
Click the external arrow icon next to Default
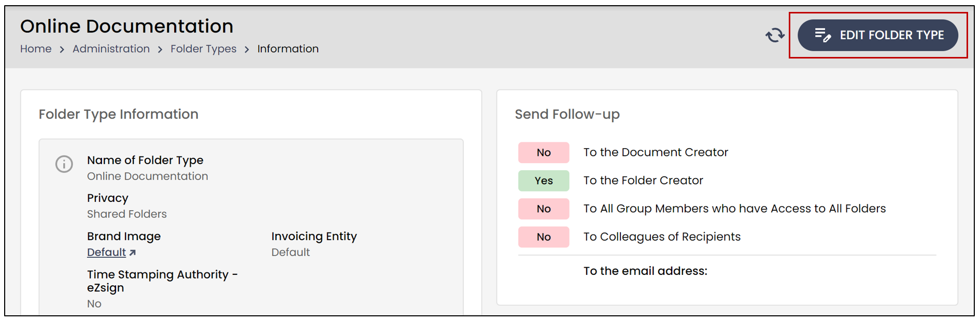pyautogui.click(x=133, y=253)
